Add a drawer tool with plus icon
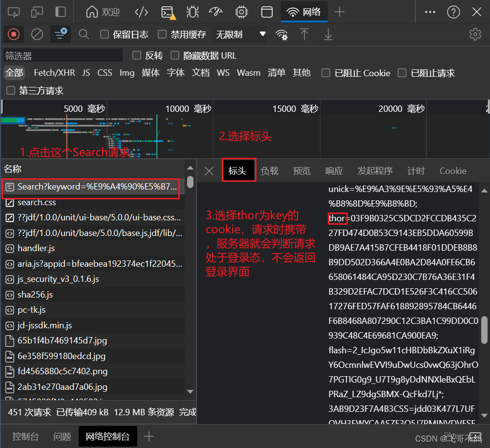The width and height of the screenshot is (490, 448). pyautogui.click(x=149, y=436)
